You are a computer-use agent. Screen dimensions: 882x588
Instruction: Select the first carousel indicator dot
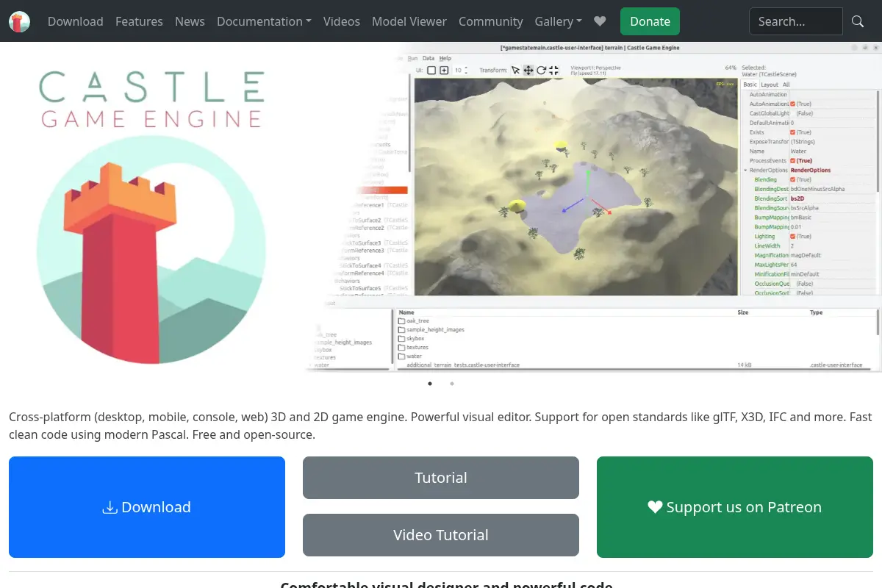(430, 383)
